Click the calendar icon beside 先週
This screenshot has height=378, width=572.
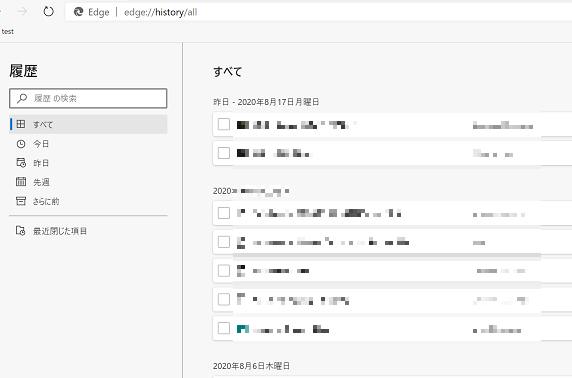point(21,181)
